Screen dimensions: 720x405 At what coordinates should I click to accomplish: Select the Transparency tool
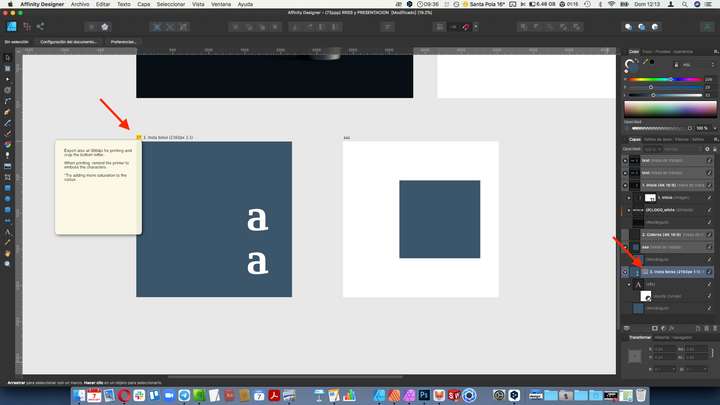click(7, 156)
